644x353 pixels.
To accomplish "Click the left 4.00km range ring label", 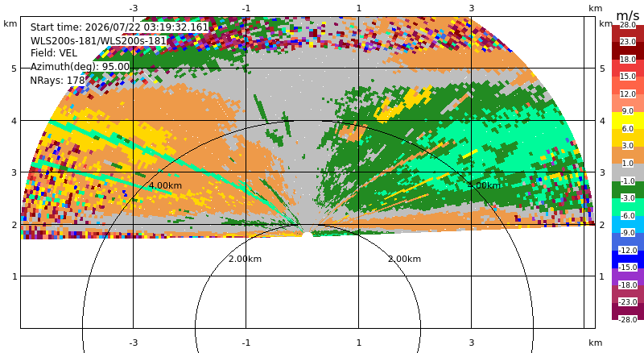I will pos(165,185).
